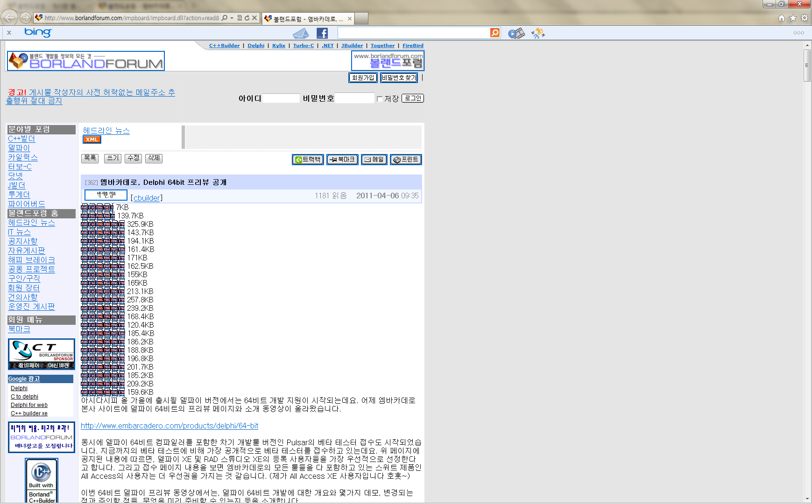This screenshot has height=504, width=812.
Task: Open the embarcadero.com delphi 64-bit link
Action: 169,426
